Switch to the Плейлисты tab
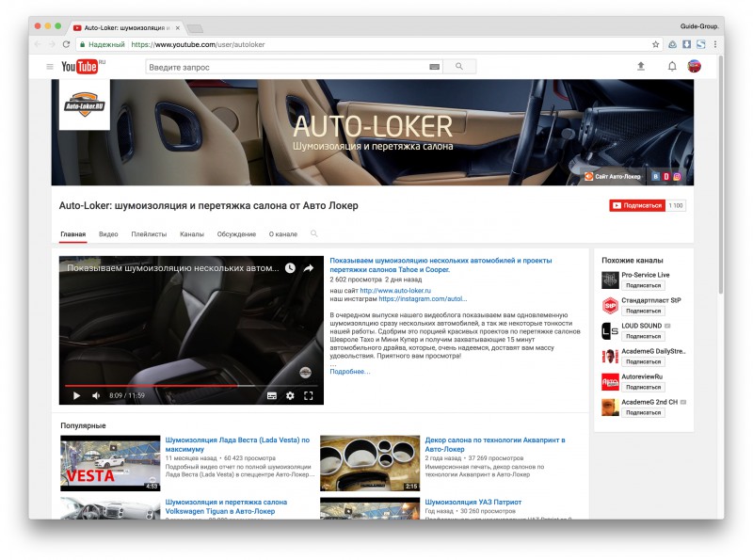This screenshot has width=753, height=560. (149, 234)
